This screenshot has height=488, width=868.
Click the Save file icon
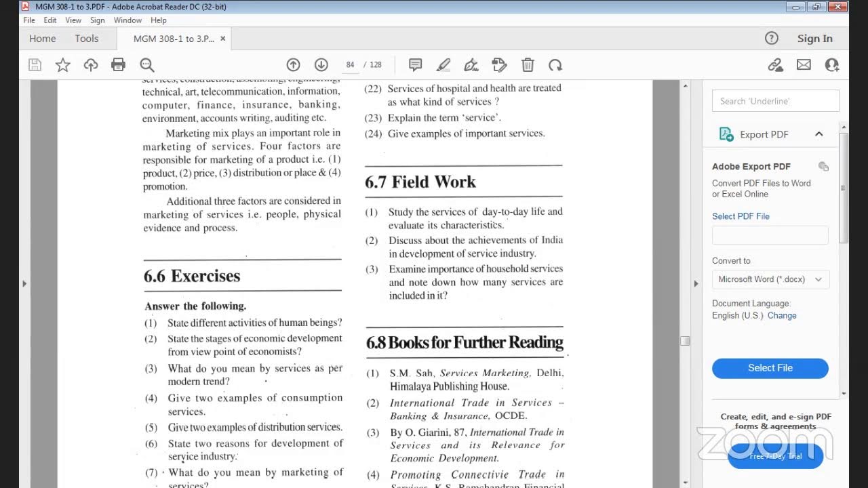[x=35, y=65]
